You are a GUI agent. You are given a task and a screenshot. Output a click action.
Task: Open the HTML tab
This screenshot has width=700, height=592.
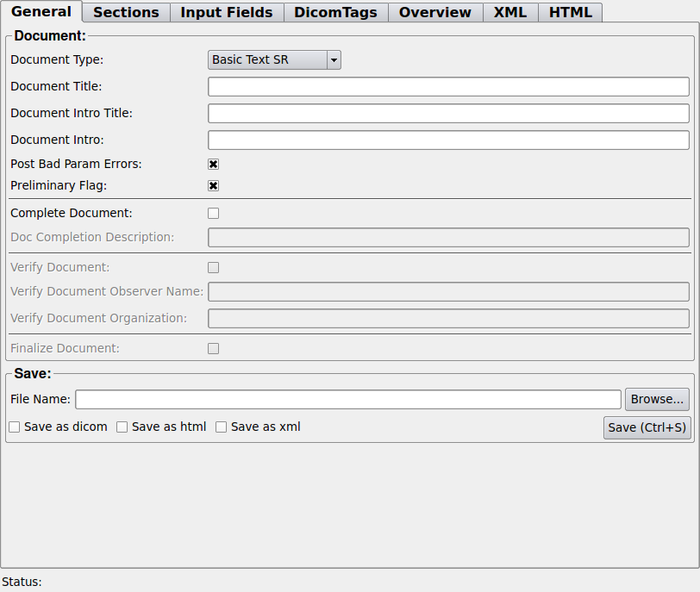pyautogui.click(x=570, y=13)
